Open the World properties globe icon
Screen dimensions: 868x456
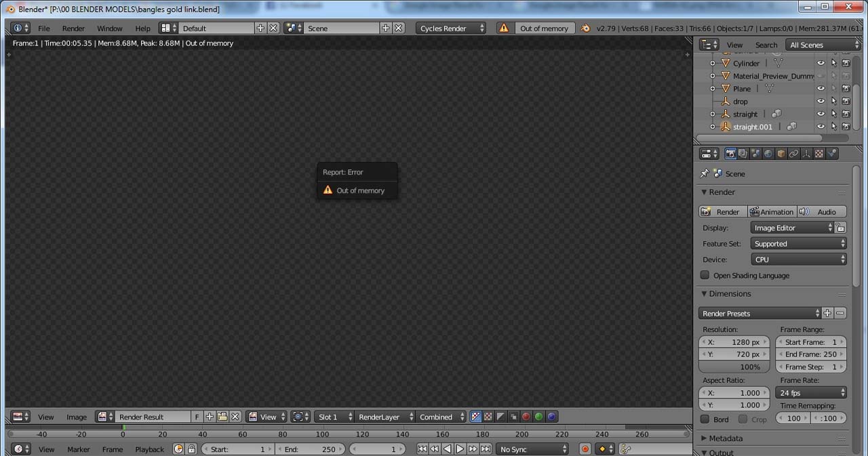(x=767, y=153)
